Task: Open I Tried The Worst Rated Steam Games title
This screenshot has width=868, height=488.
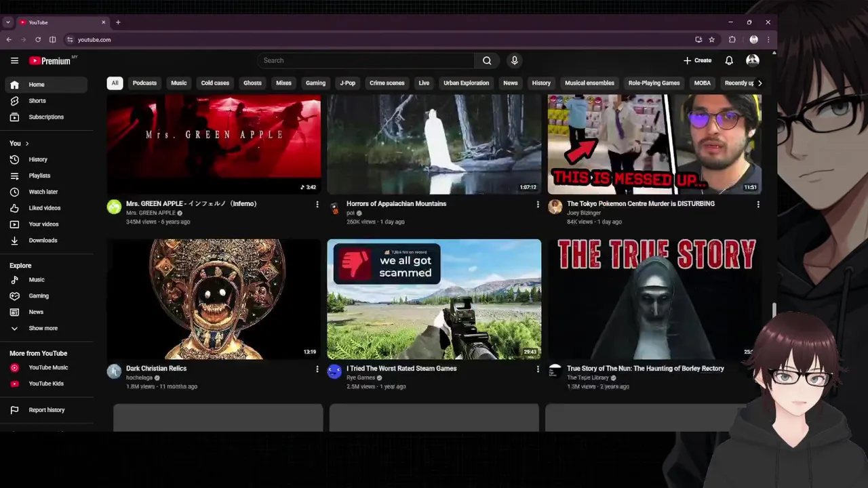Action: pyautogui.click(x=401, y=369)
